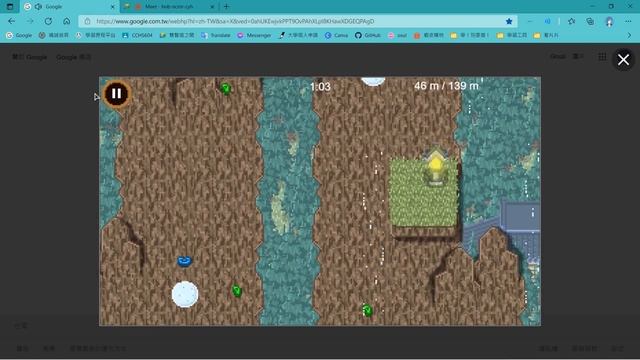Go forward to the next page
The width and height of the screenshot is (640, 360).
coord(30,21)
